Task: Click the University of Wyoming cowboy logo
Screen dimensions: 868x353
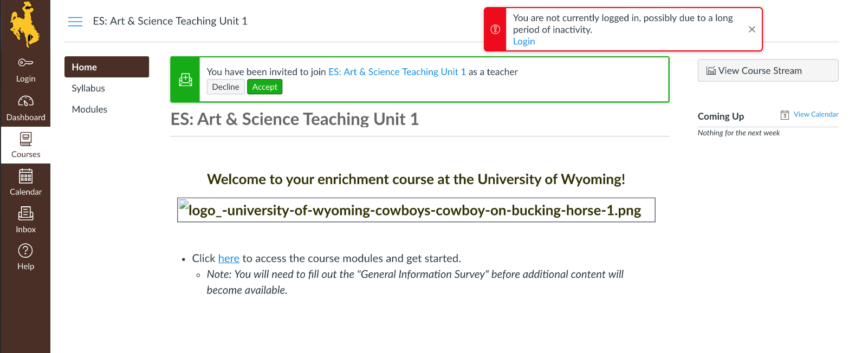Action: coord(25,24)
